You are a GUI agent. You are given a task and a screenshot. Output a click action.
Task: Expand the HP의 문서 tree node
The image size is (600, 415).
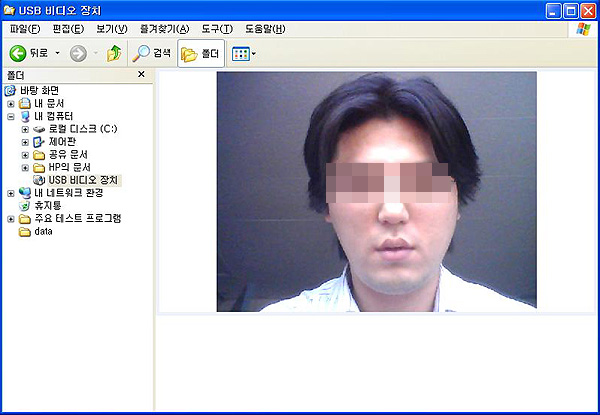pyautogui.click(x=25, y=168)
